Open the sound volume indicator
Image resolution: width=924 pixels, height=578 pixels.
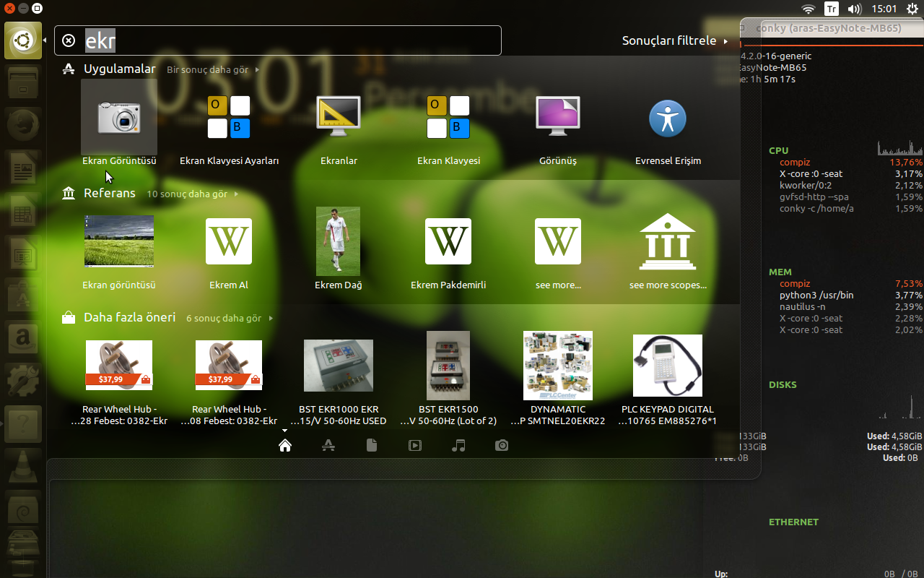(855, 9)
